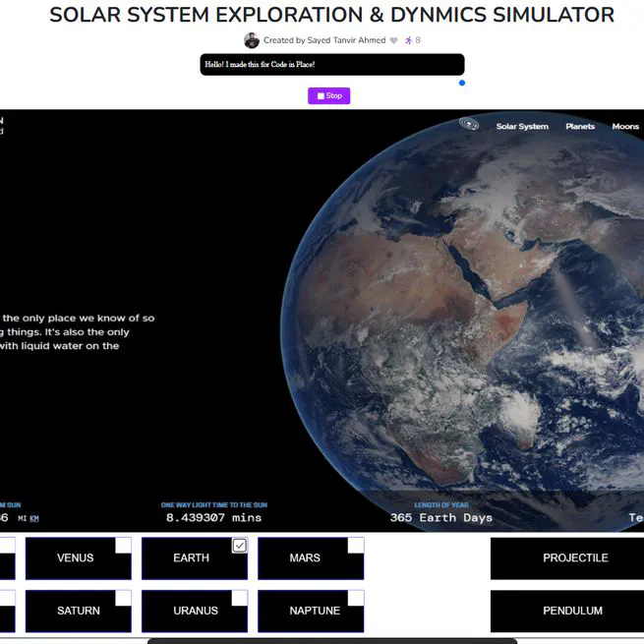Go to the Planets menu item
Viewport: 644px width, 644px height.
(x=580, y=127)
